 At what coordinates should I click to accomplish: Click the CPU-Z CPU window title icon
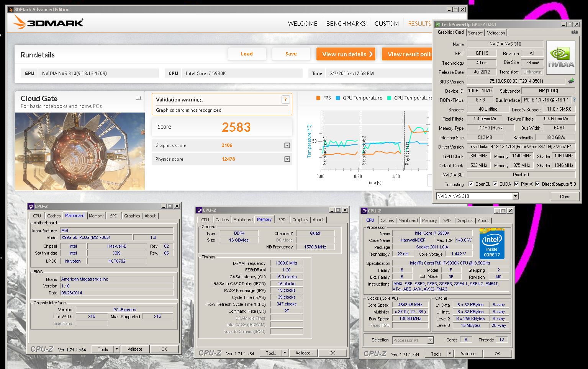[364, 211]
